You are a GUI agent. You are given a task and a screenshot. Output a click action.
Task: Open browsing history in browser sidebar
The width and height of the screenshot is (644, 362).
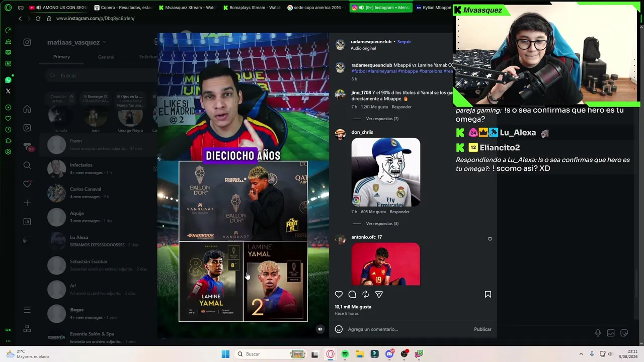tap(8, 130)
